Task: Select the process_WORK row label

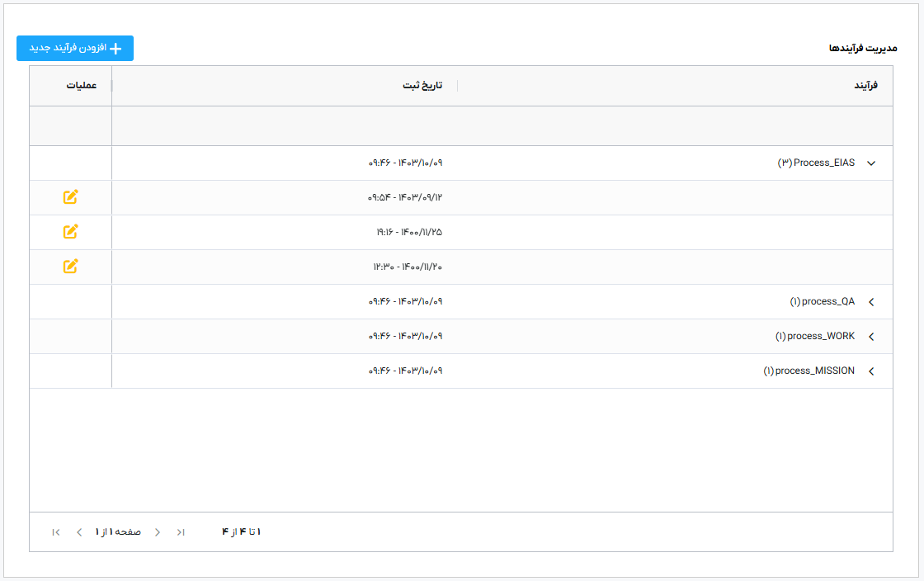Action: point(815,337)
